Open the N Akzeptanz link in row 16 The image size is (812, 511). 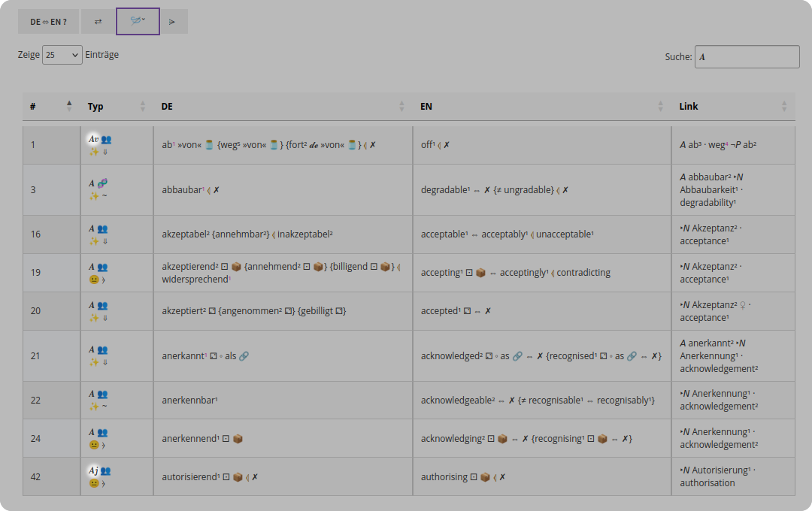coord(708,228)
